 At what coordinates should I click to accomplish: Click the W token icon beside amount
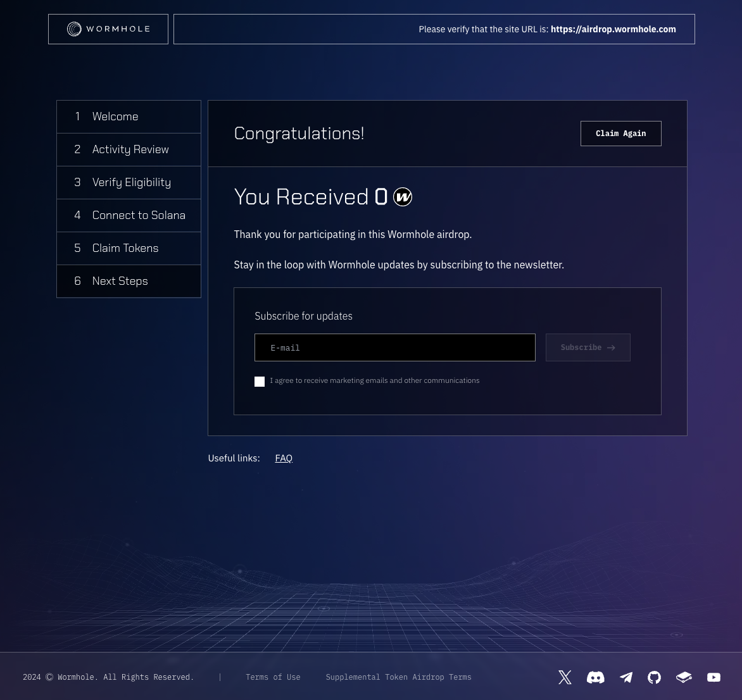point(403,197)
